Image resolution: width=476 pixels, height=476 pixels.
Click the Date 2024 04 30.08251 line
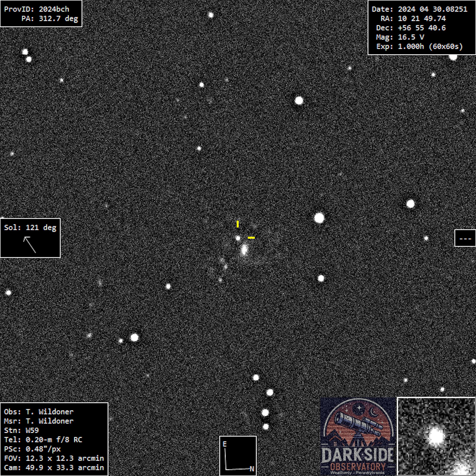tap(419, 9)
